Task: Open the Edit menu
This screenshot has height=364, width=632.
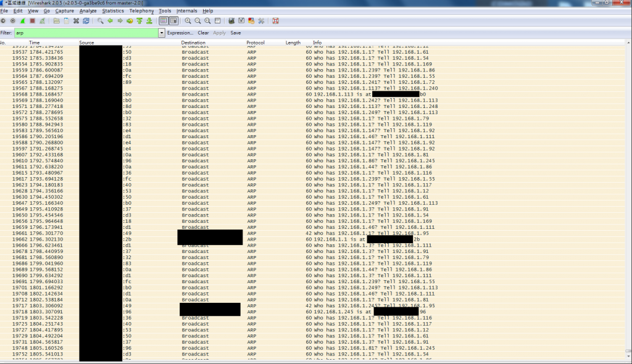Action: pyautogui.click(x=18, y=11)
